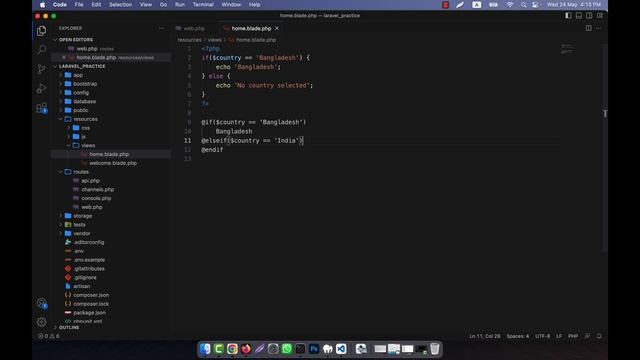Screen dimensions: 640x360
Task: Open the Apple menu
Action: (x=42, y=5)
